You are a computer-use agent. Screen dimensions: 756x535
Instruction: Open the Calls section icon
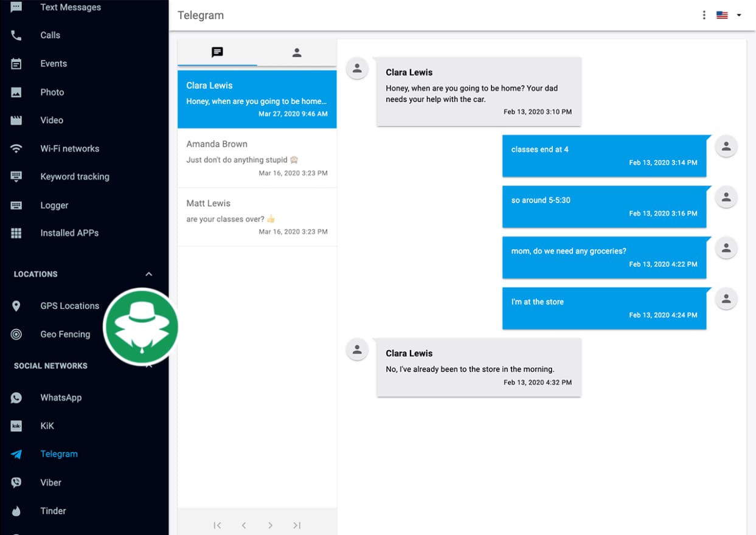click(x=16, y=35)
